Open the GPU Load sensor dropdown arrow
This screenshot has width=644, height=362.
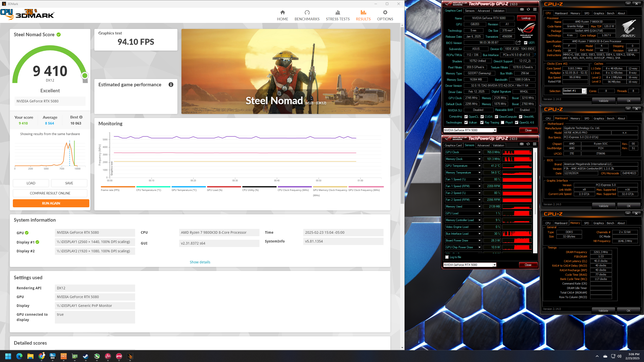tap(479, 213)
